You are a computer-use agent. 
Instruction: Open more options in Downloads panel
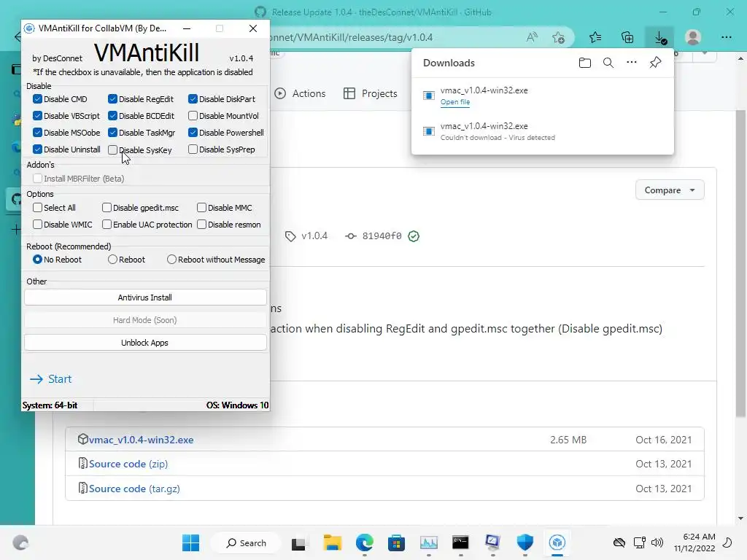(x=632, y=63)
